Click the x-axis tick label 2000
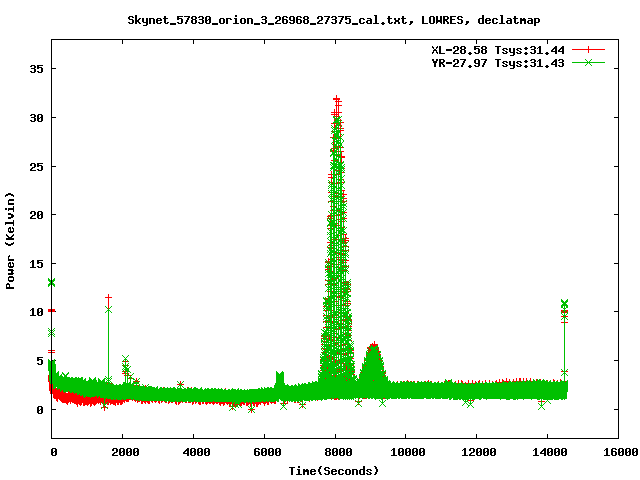The image size is (640, 480). click(x=125, y=452)
